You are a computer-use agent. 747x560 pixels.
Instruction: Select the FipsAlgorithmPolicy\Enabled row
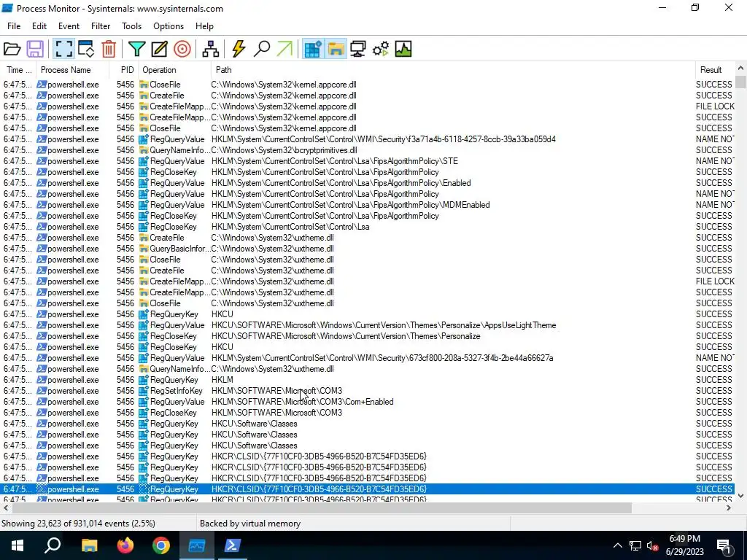368,183
